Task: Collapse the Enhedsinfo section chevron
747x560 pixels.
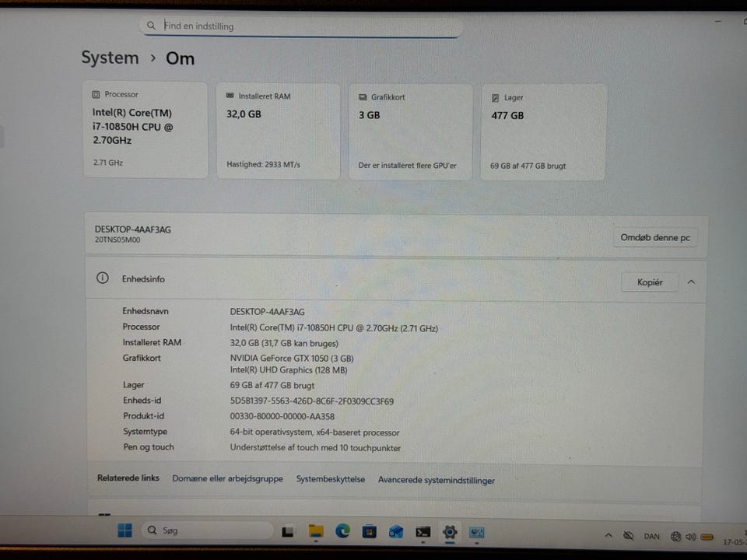Action: point(691,282)
